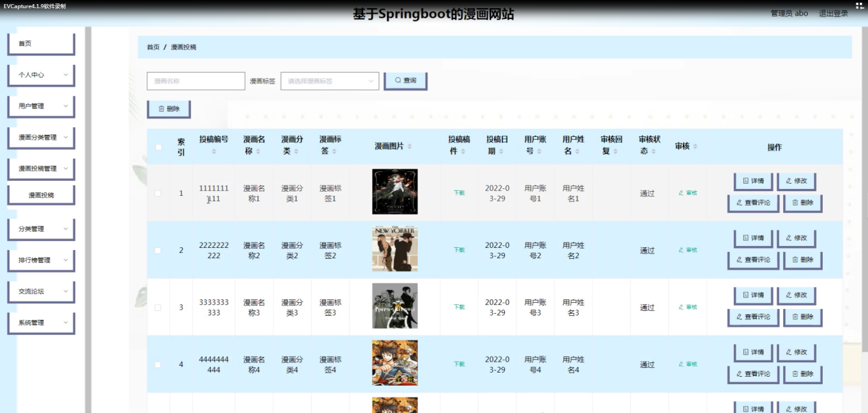
Task: Click the 查询 search button
Action: [x=406, y=81]
